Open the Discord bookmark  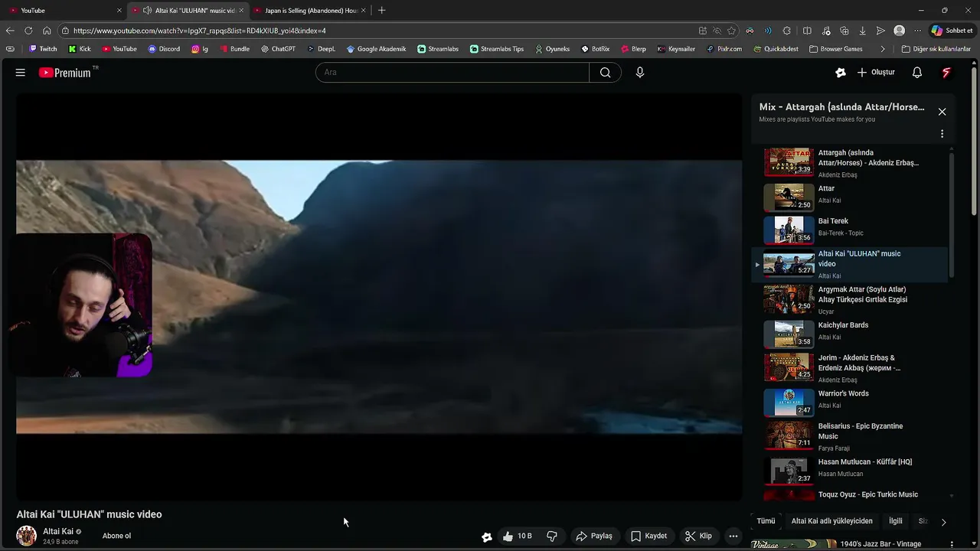[x=164, y=49]
